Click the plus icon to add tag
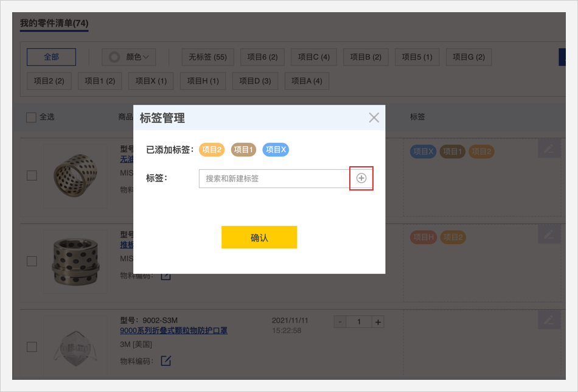Viewport: 578px width, 392px height. click(x=361, y=178)
